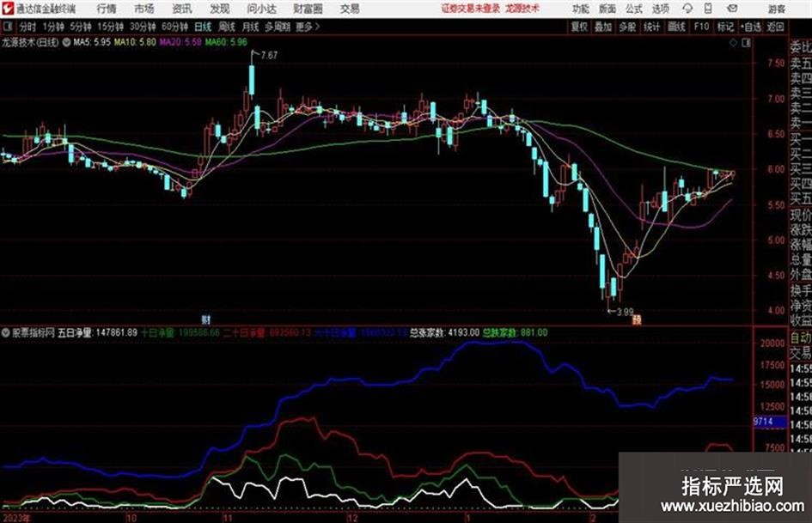Viewport: 812px width, 523px height.
Task: Click the 7.67 high price label
Action: 269,55
